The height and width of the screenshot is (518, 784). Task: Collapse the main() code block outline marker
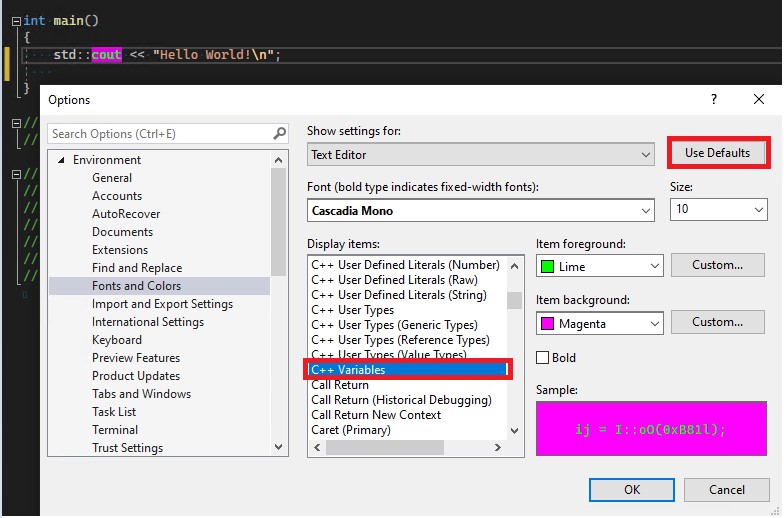[x=16, y=22]
